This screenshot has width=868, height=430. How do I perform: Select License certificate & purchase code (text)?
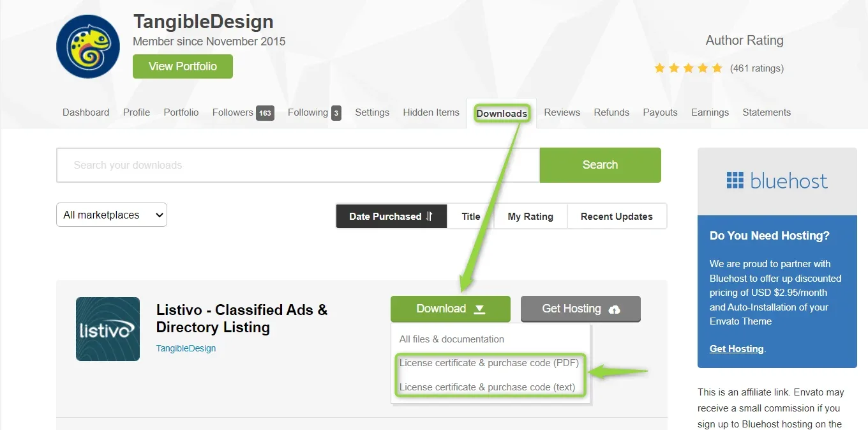coord(487,387)
